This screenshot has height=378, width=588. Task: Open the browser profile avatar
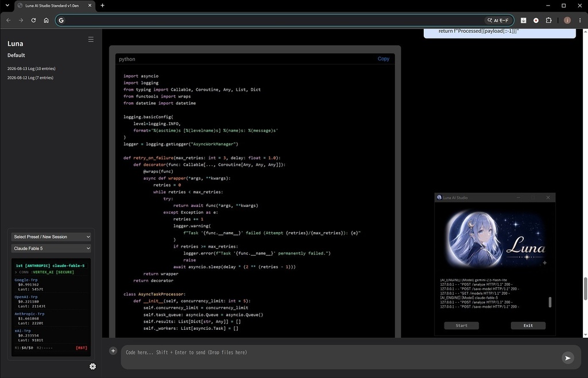[567, 20]
